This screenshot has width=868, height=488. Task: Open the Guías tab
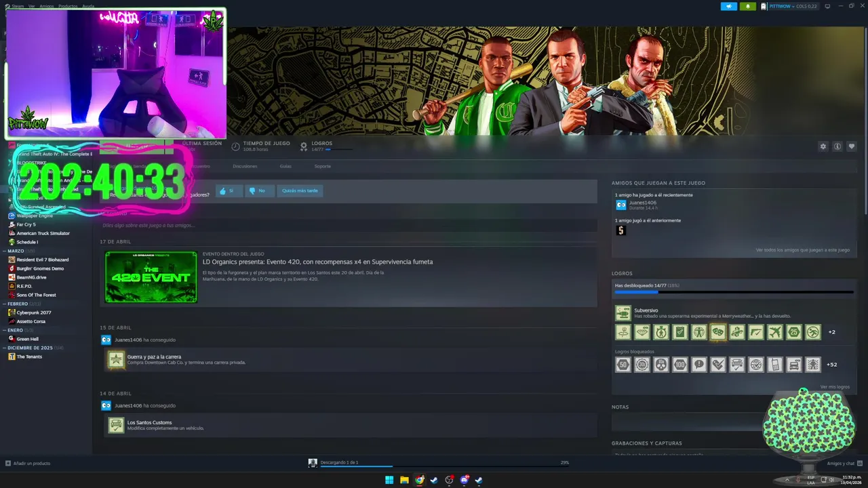click(285, 166)
